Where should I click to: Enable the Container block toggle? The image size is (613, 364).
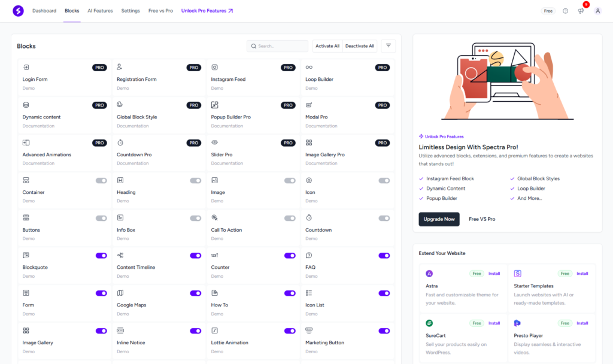(x=101, y=181)
